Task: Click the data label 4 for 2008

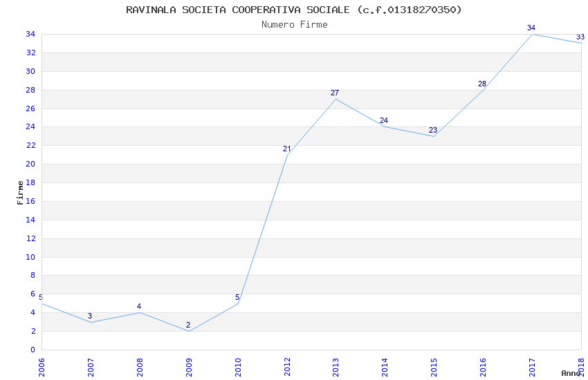Action: click(139, 306)
